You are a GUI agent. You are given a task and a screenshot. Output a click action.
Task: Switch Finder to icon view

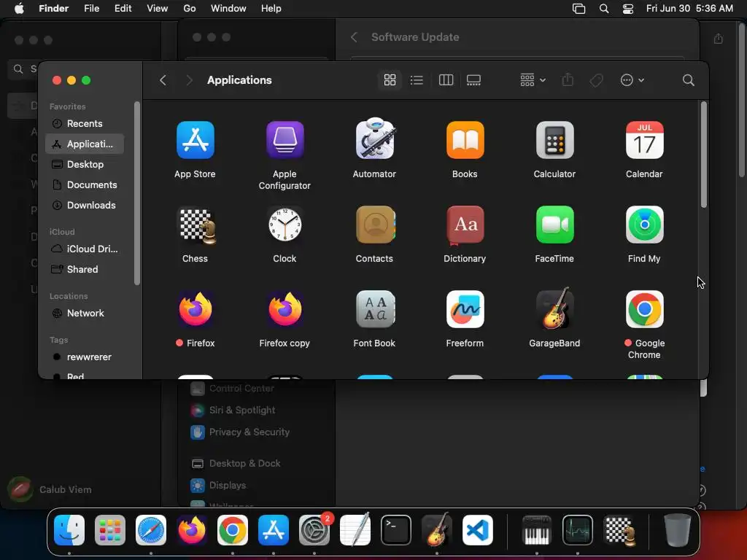point(390,80)
